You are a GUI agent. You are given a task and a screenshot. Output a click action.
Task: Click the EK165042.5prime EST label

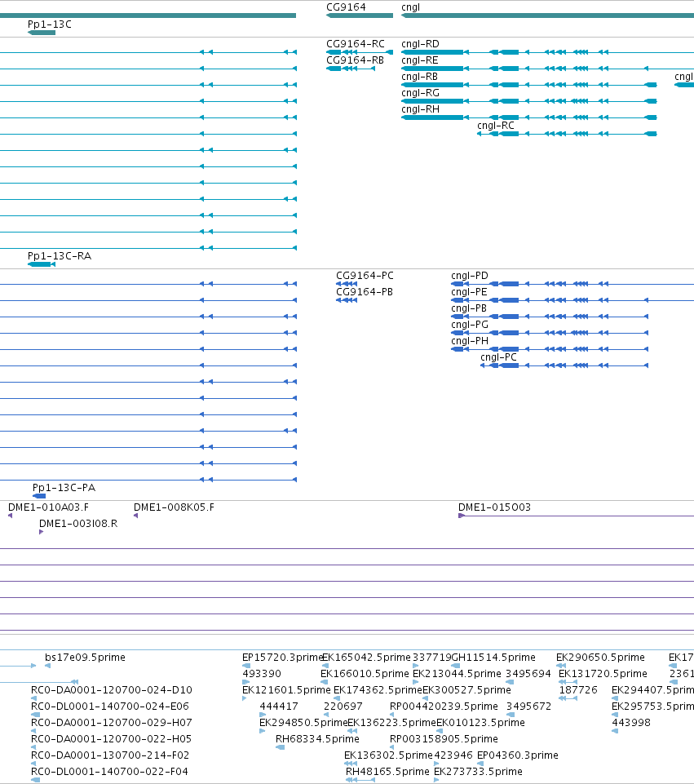coord(366,657)
